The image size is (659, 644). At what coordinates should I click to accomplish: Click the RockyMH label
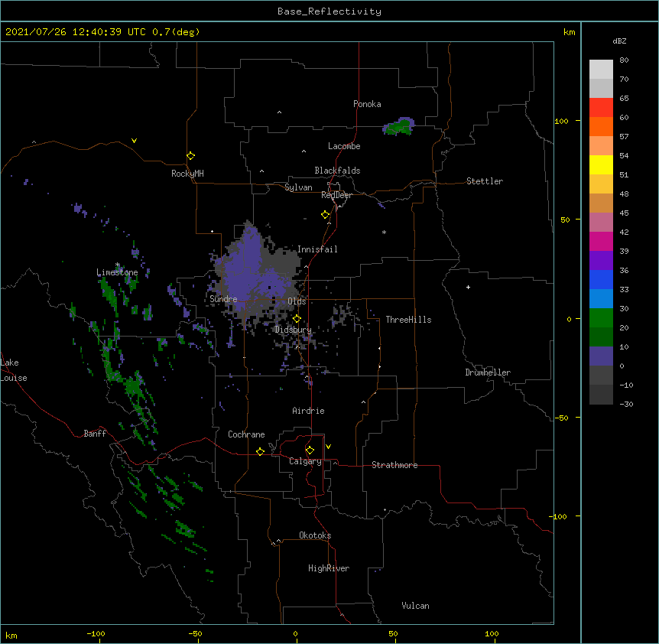pyautogui.click(x=187, y=174)
